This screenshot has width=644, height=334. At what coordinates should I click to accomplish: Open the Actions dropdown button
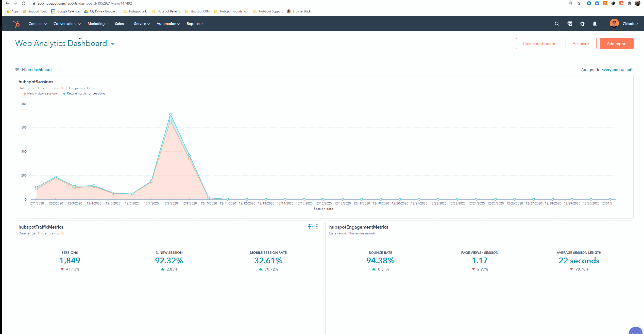pos(581,44)
